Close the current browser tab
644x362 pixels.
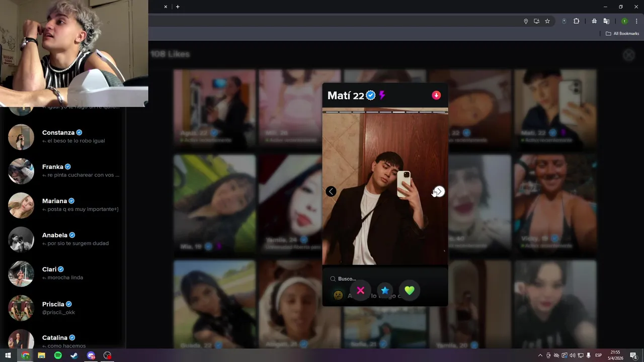click(x=165, y=7)
